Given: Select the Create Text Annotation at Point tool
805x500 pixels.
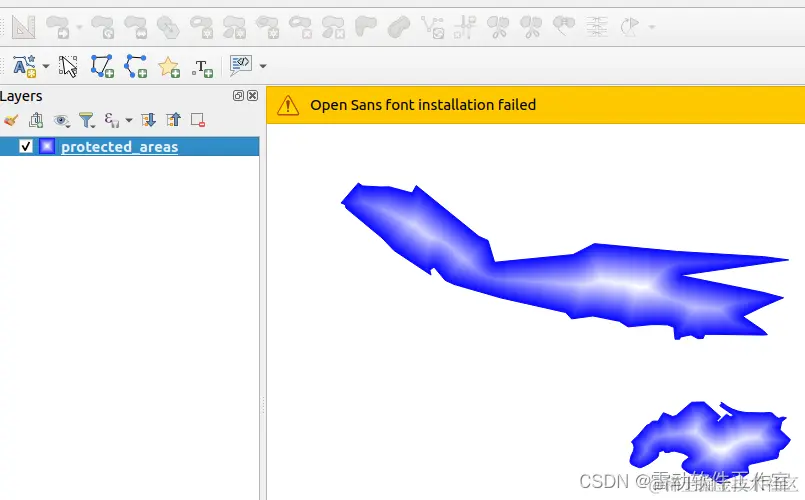Looking at the screenshot, I should pyautogui.click(x=202, y=68).
